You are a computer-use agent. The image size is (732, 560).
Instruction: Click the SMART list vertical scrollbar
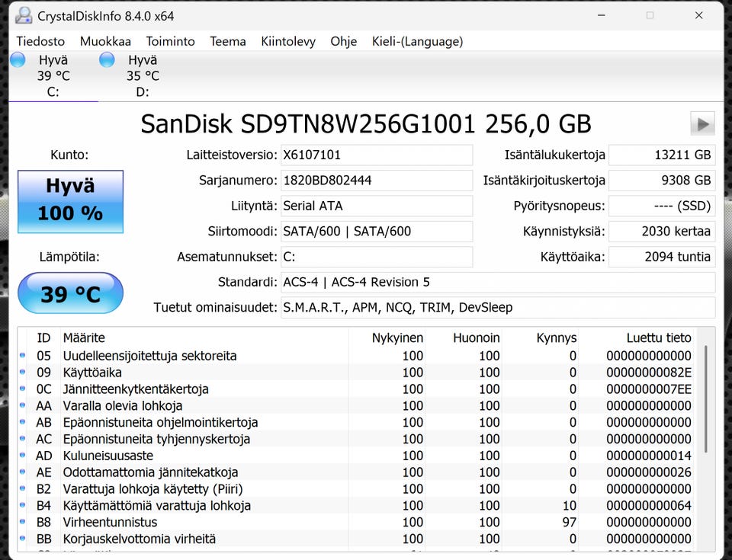707,396
